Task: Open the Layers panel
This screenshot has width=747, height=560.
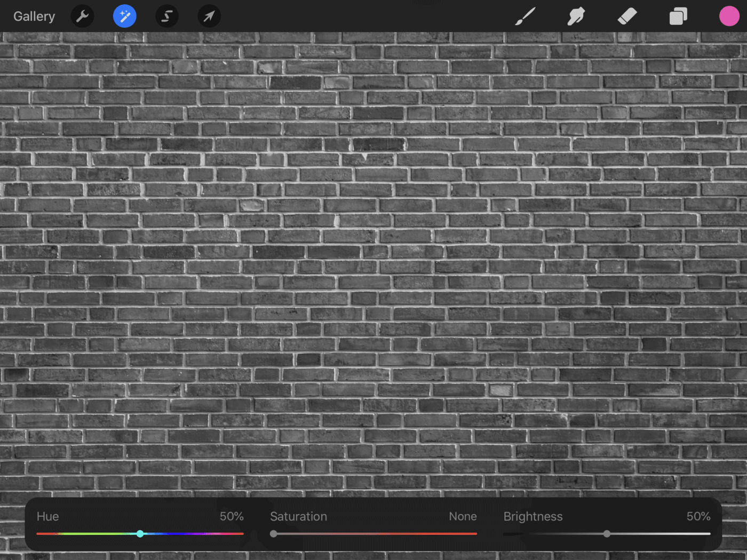Action: pyautogui.click(x=678, y=17)
